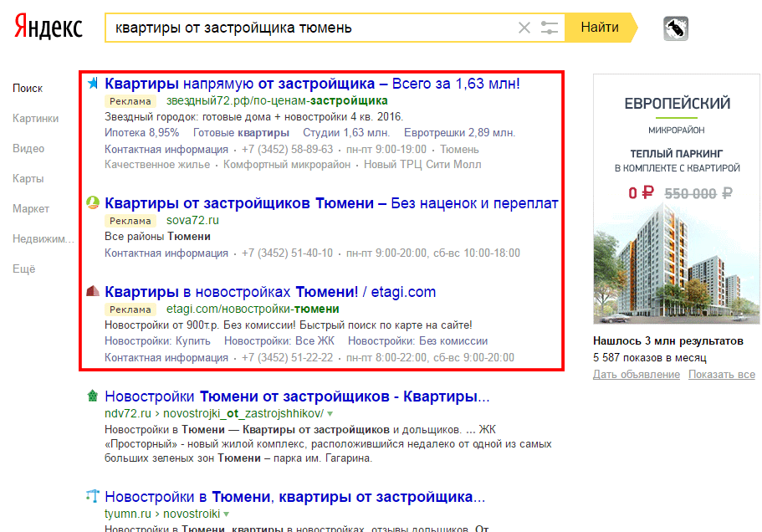Image resolution: width=762 pixels, height=532 pixels.
Task: Open the user avatar icon
Action: [x=676, y=28]
